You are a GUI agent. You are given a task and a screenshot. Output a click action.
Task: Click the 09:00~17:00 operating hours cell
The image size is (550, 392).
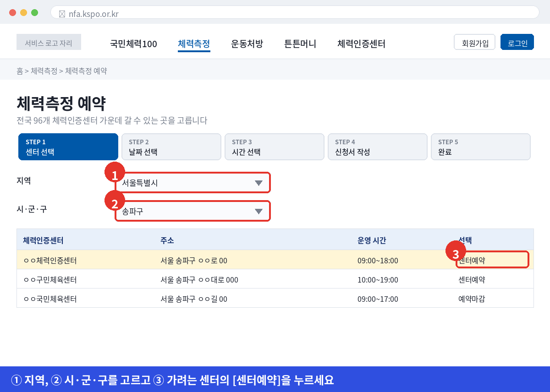pos(378,299)
